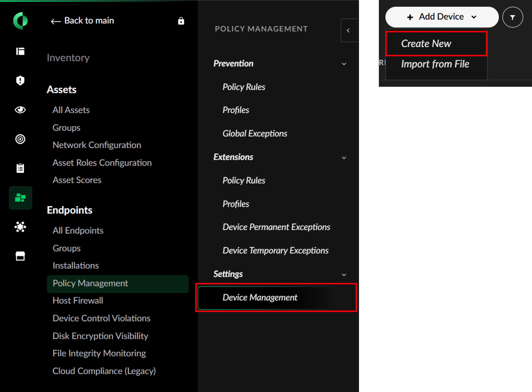532x392 pixels.
Task: Open Device Management under Settings
Action: click(260, 297)
